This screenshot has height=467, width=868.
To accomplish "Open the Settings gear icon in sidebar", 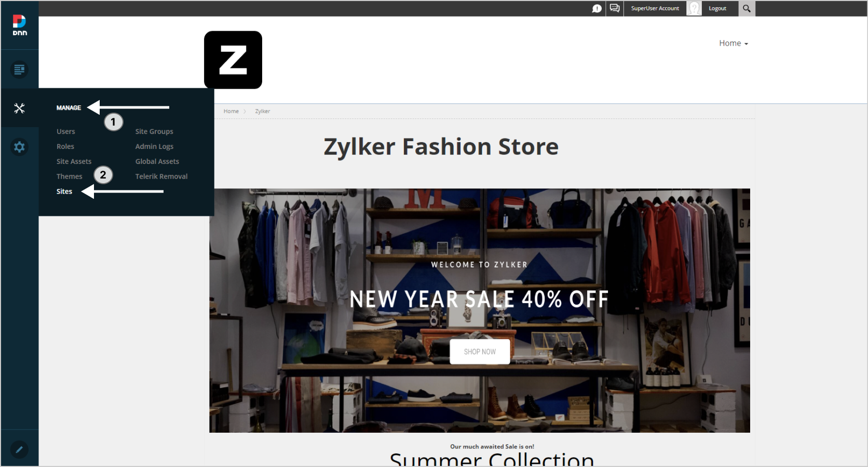I will pos(19,147).
